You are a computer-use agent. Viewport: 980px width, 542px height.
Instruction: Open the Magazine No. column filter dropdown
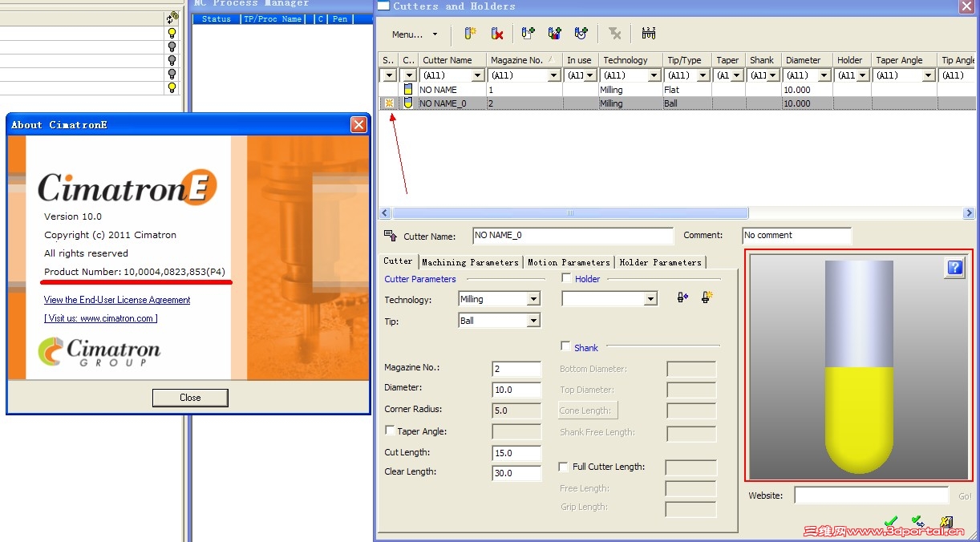pos(553,75)
